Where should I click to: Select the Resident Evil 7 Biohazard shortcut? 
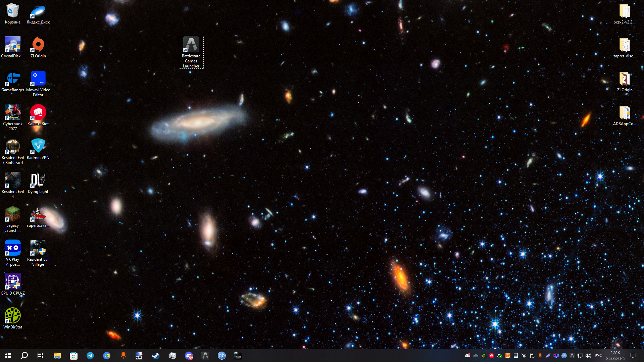point(13,152)
